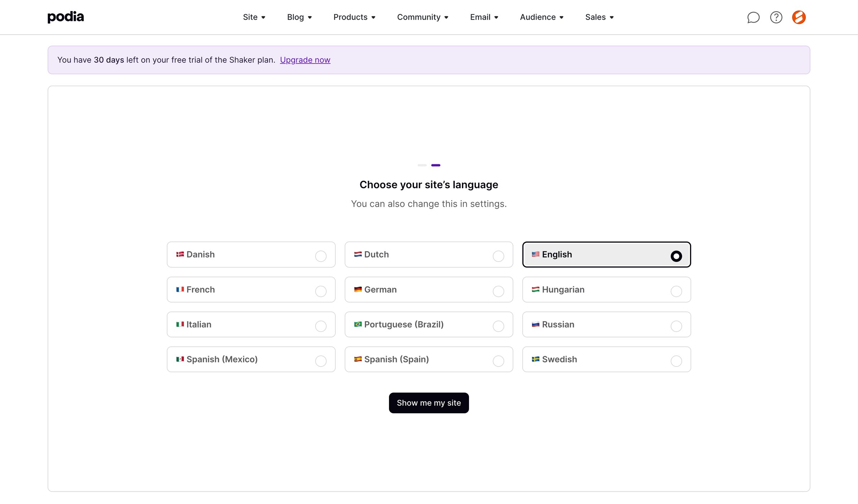Follow the Upgrade now link
Image resolution: width=858 pixels, height=504 pixels.
pyautogui.click(x=305, y=60)
